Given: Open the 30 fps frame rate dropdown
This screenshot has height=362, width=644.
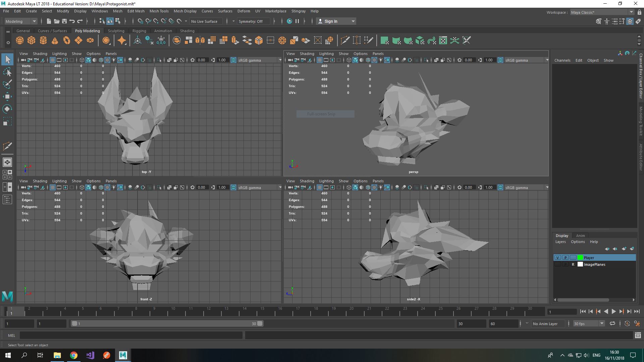Looking at the screenshot, I should 589,323.
